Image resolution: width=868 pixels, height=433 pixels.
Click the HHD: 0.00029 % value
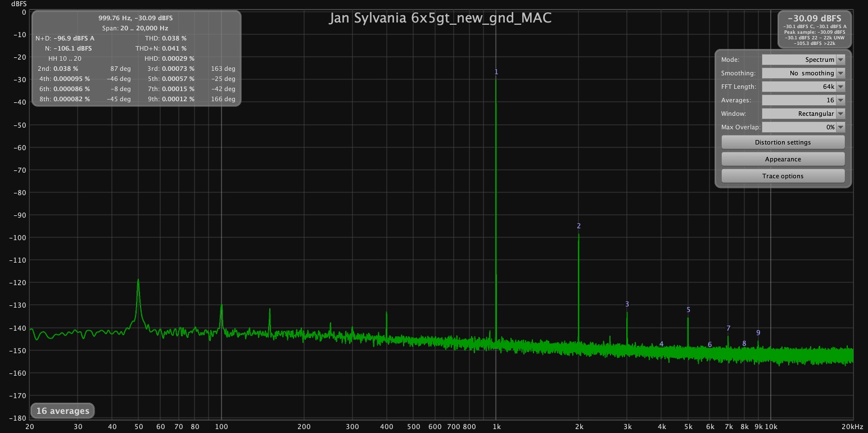point(169,58)
